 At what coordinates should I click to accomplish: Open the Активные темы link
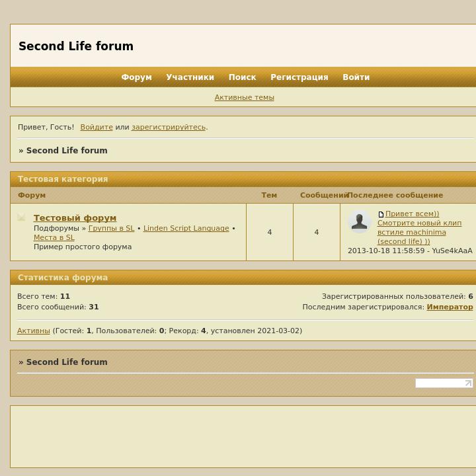pyautogui.click(x=245, y=97)
